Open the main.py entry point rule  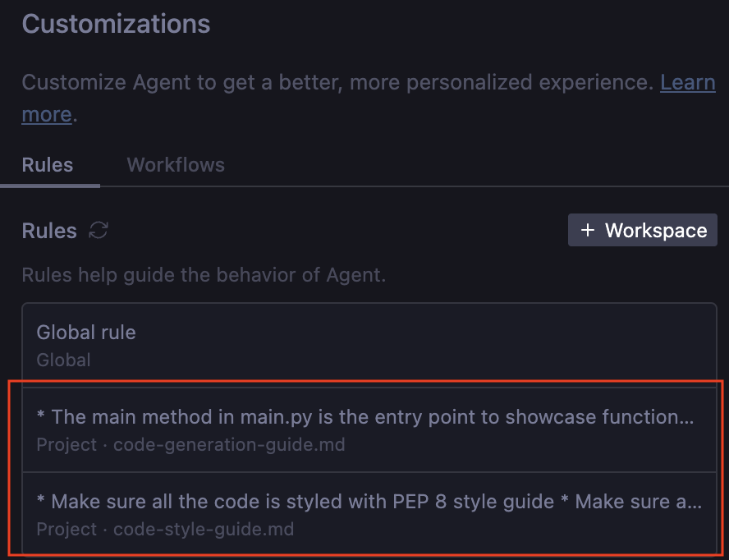365,417
